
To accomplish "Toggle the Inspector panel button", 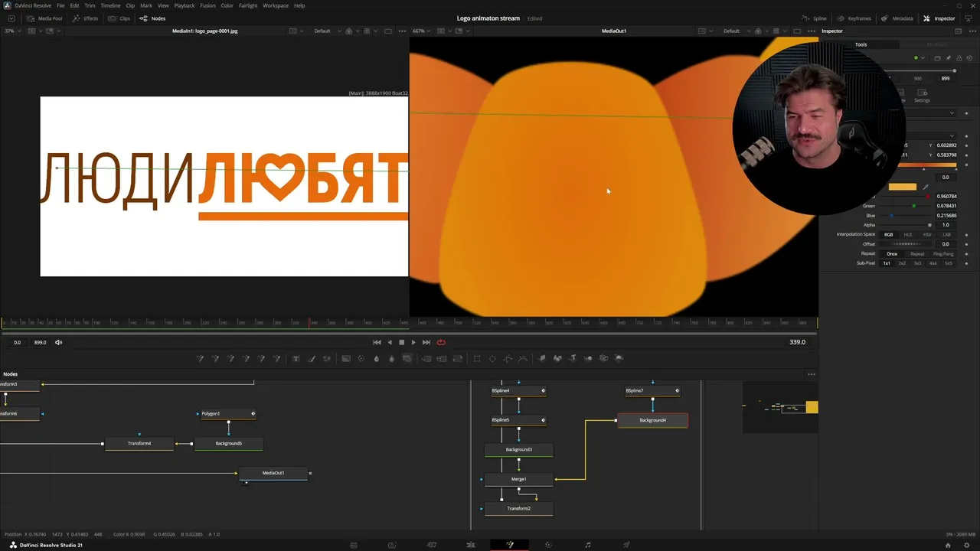I will pos(939,18).
